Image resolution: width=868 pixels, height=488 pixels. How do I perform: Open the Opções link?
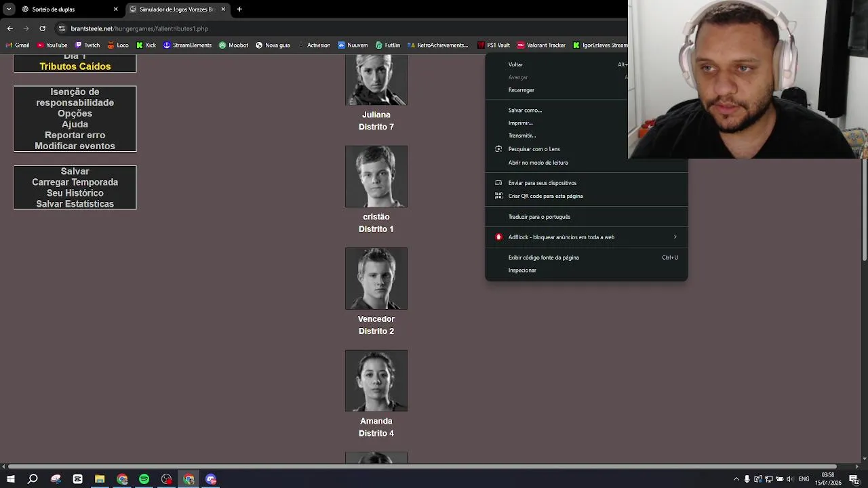tap(75, 113)
